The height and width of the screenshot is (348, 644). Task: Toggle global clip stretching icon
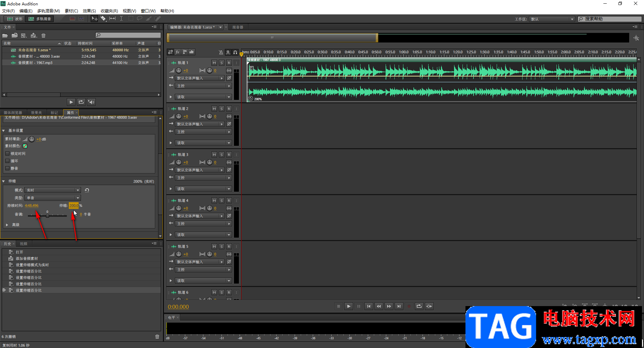point(228,52)
